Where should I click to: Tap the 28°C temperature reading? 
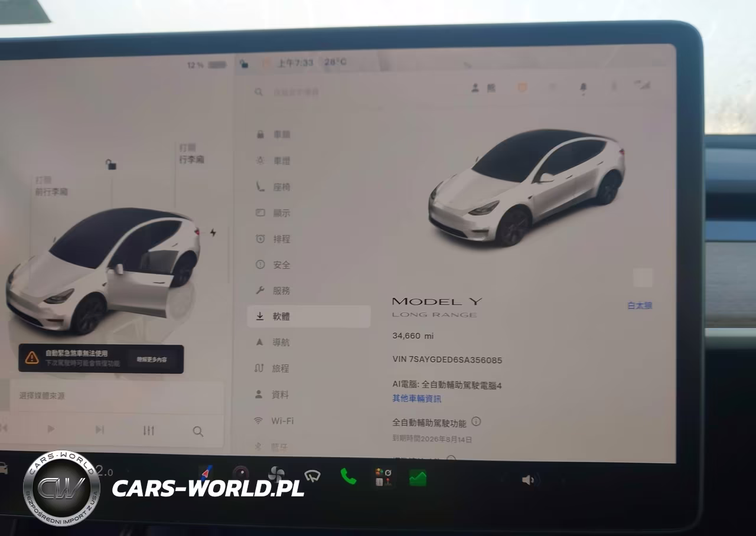(335, 62)
